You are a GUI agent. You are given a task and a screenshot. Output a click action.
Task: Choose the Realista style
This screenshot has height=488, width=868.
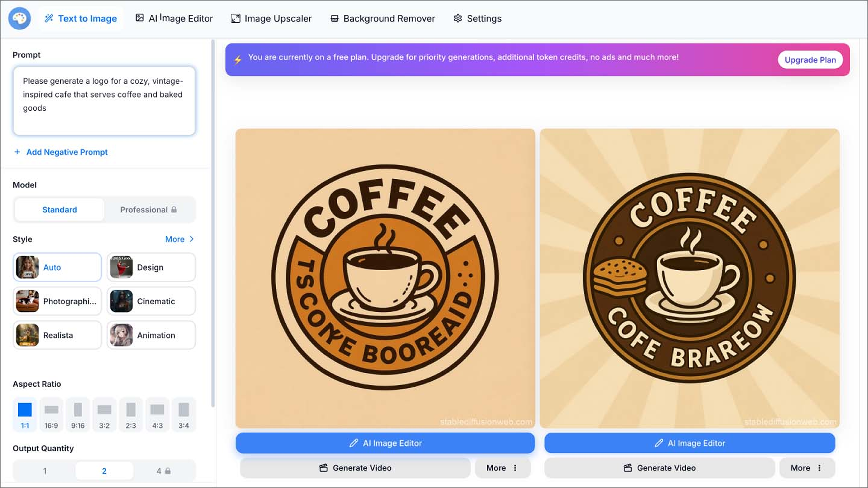(x=57, y=335)
